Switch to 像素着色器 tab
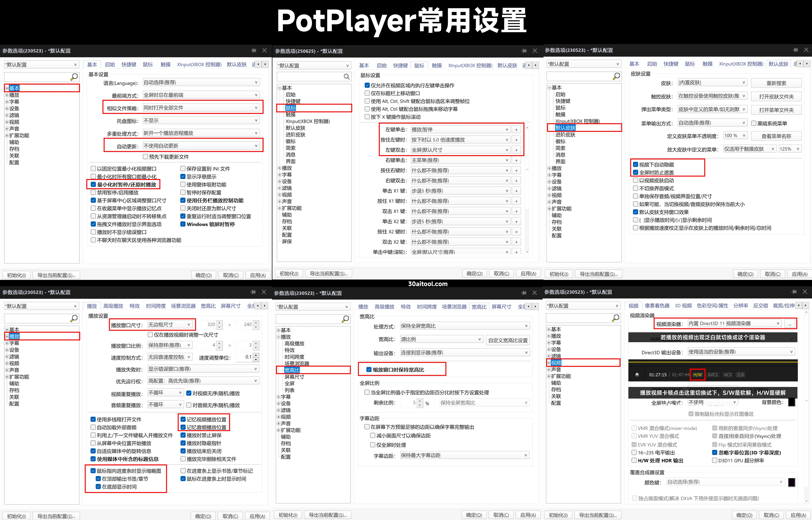Viewport: 812px width, 520px height. click(x=657, y=306)
